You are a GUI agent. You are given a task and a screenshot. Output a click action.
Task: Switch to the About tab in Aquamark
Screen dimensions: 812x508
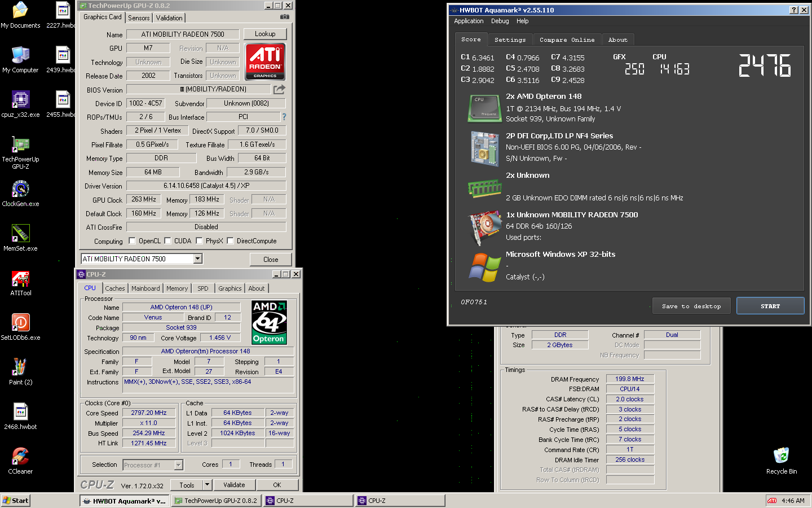click(x=618, y=40)
